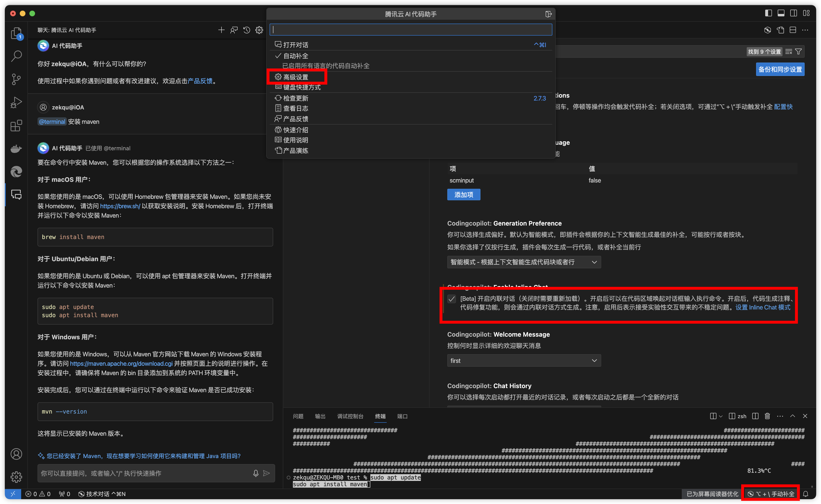This screenshot has height=504, width=821.
Task: Maximize the terminal panel with the caret icon
Action: click(x=793, y=416)
